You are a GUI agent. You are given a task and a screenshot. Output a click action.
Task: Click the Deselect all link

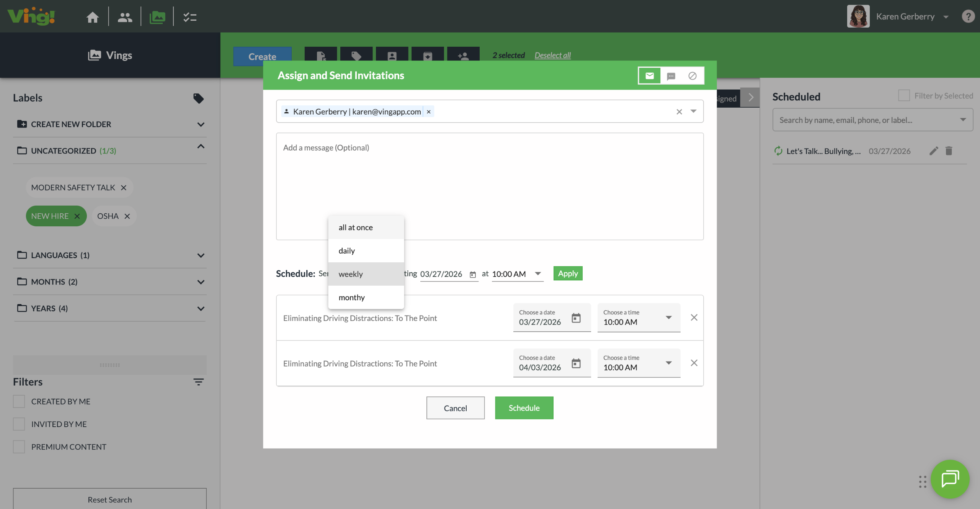tap(552, 55)
